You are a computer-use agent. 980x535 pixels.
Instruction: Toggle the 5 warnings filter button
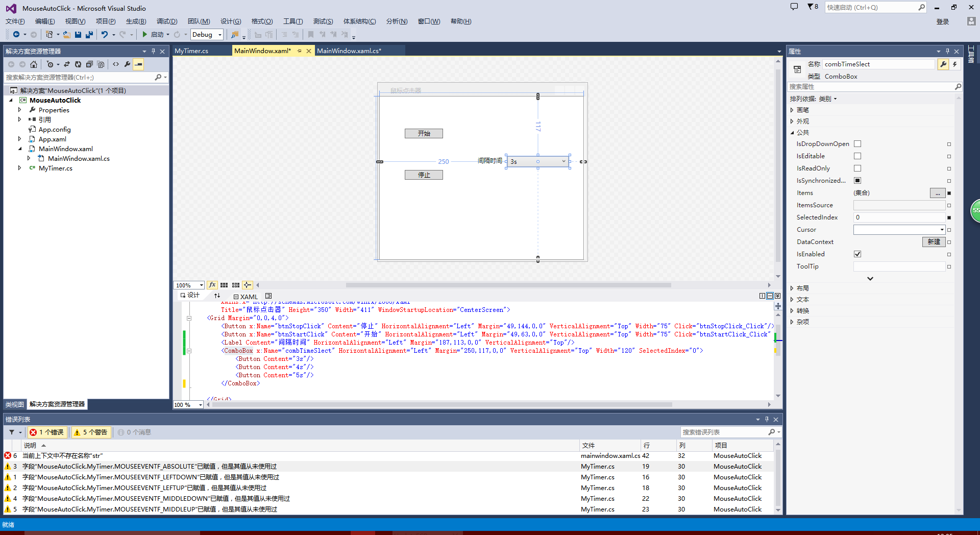pos(91,432)
